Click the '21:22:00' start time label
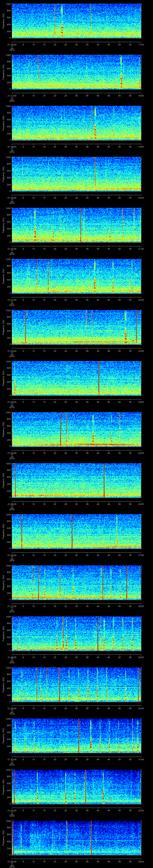 (x=12, y=351)
